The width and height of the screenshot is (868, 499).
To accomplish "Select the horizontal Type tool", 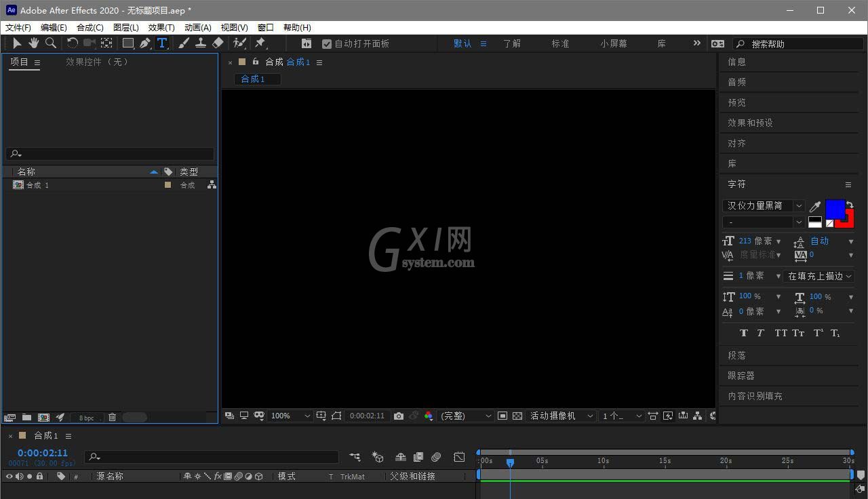I will 162,43.
